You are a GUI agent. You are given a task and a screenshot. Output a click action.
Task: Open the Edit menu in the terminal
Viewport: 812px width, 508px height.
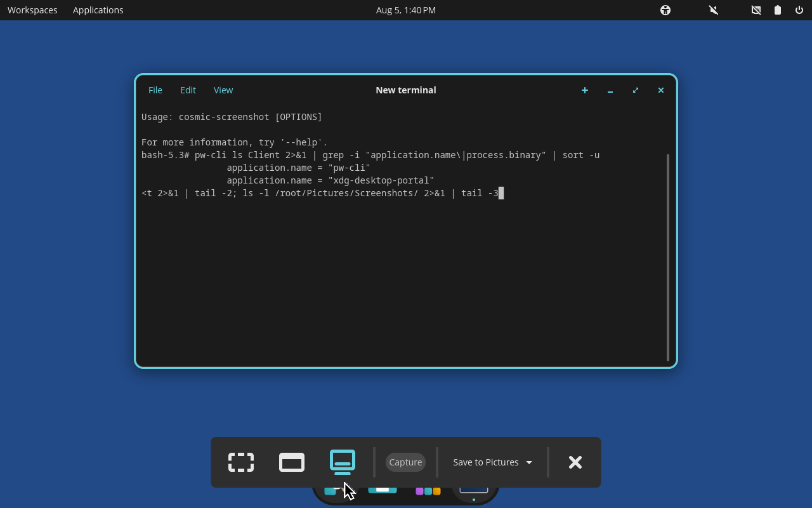pyautogui.click(x=188, y=90)
